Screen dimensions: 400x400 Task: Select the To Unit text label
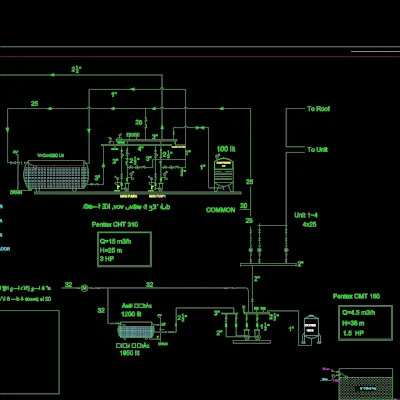point(317,150)
